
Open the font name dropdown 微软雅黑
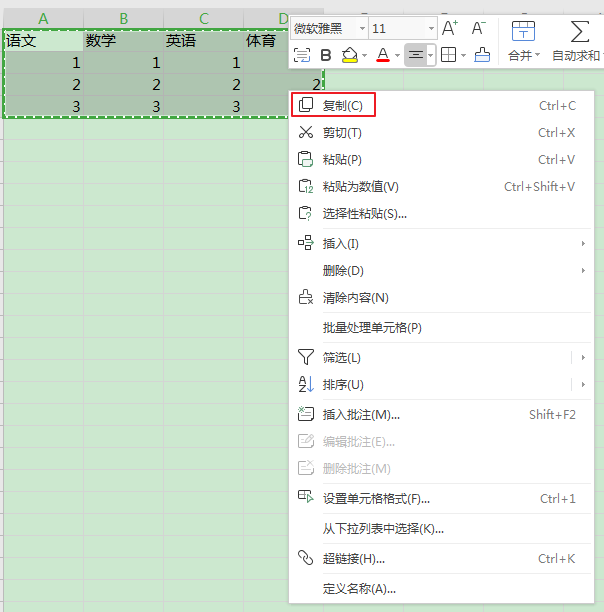[x=362, y=28]
